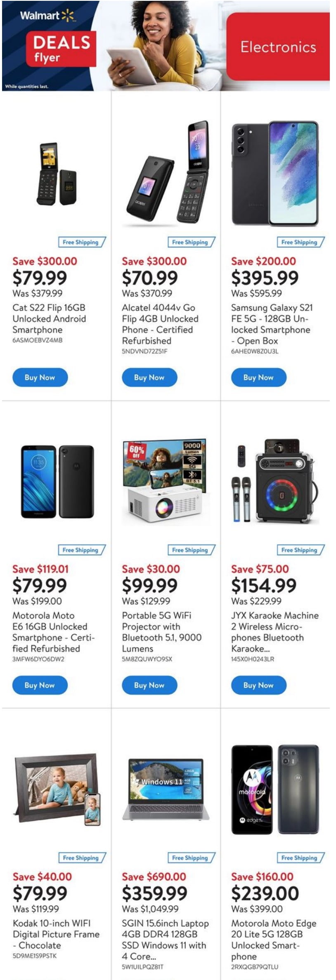
Task: Click the SGIN 15.6inch Laptop title
Action: coord(165,940)
